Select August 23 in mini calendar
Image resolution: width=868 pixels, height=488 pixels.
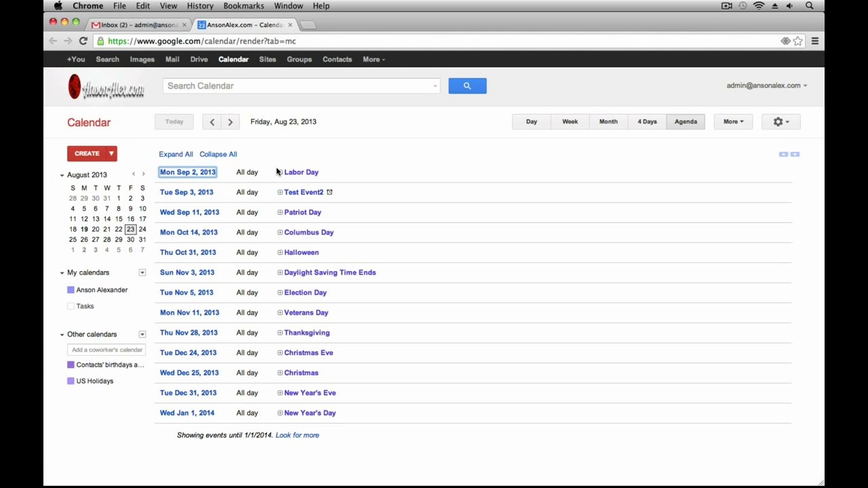130,229
